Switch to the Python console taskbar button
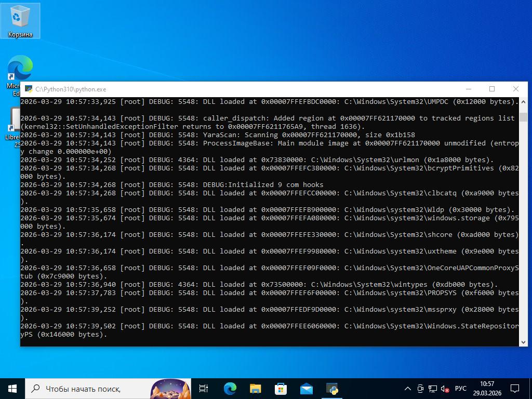Image resolution: width=532 pixels, height=399 pixels. (332, 388)
